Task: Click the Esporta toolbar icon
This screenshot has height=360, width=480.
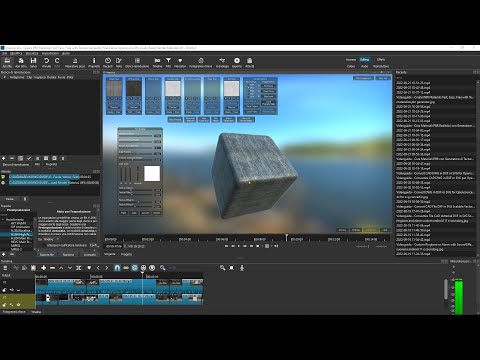Action: click(x=237, y=62)
